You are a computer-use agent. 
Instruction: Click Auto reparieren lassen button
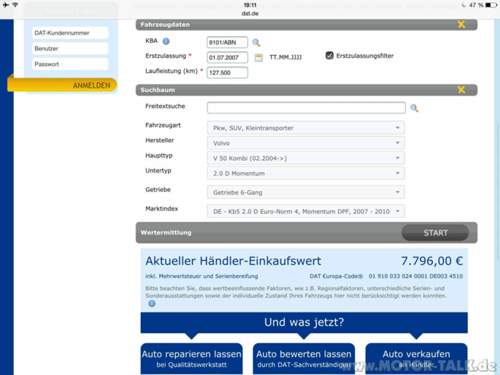tap(192, 359)
